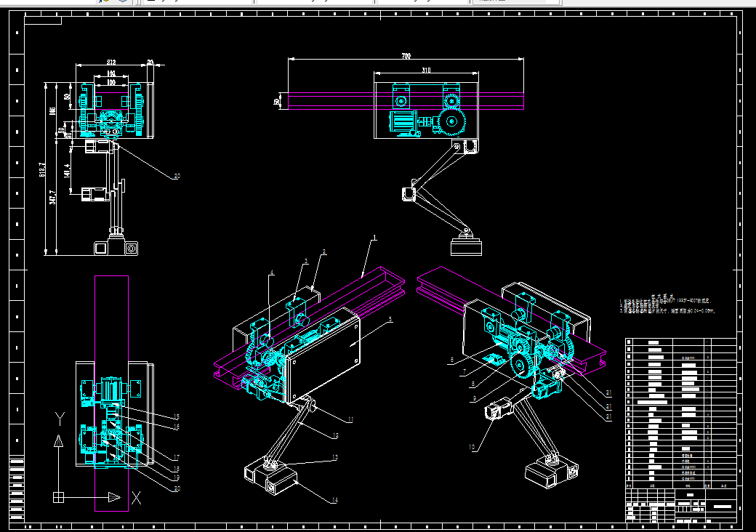Pick part balloon number 16
The width and height of the screenshot is (756, 532).
tap(177, 427)
